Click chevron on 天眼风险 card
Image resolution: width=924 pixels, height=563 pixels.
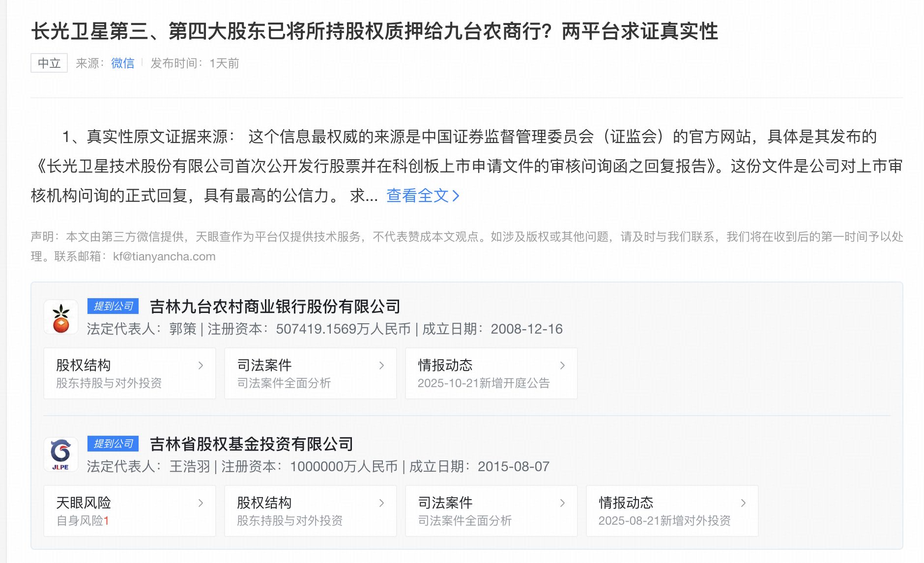201,503
